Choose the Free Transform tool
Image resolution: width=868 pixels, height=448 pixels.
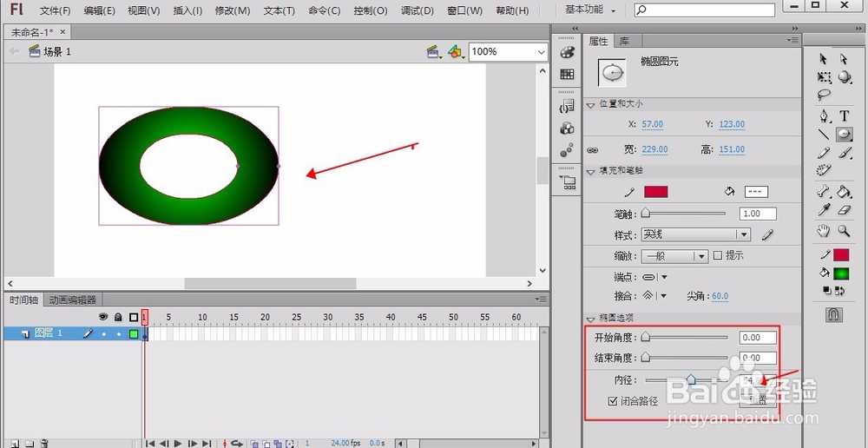click(x=824, y=77)
